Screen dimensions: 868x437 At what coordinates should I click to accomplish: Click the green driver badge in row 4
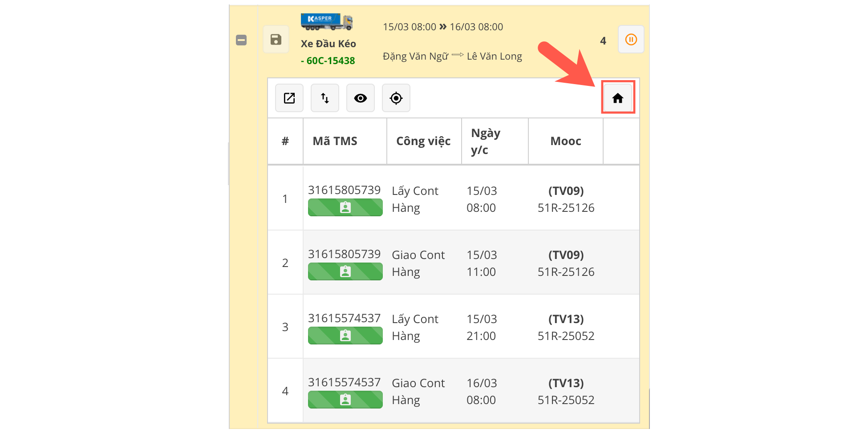(345, 400)
